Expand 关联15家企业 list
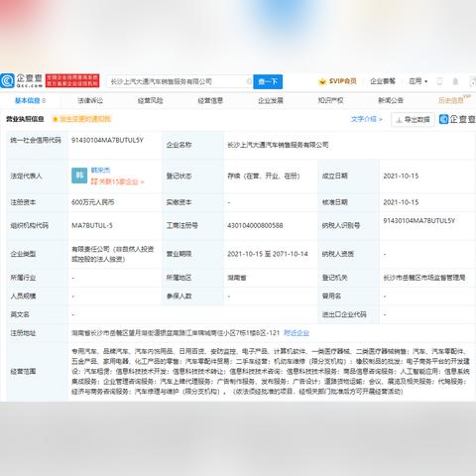Screen dimensions: 476x476 click(117, 181)
